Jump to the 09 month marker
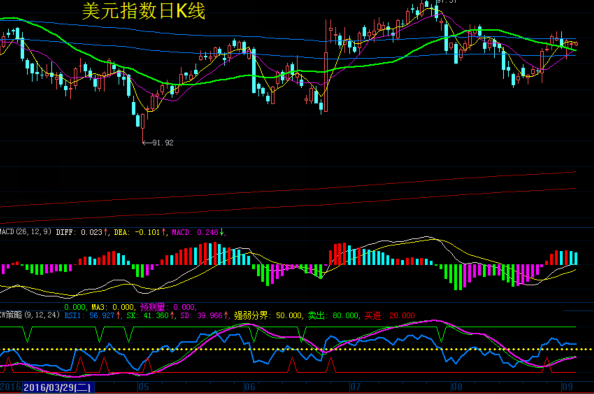The width and height of the screenshot is (594, 394). pyautogui.click(x=567, y=387)
